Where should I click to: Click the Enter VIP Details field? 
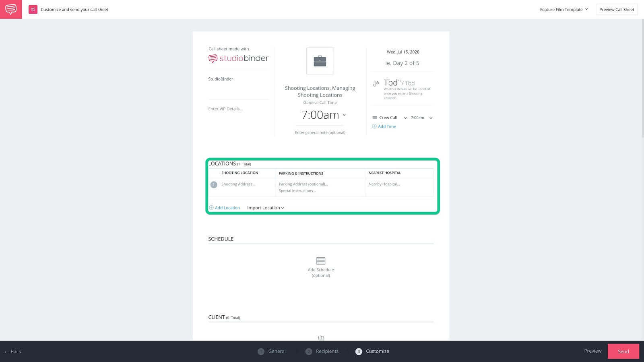pos(225,109)
